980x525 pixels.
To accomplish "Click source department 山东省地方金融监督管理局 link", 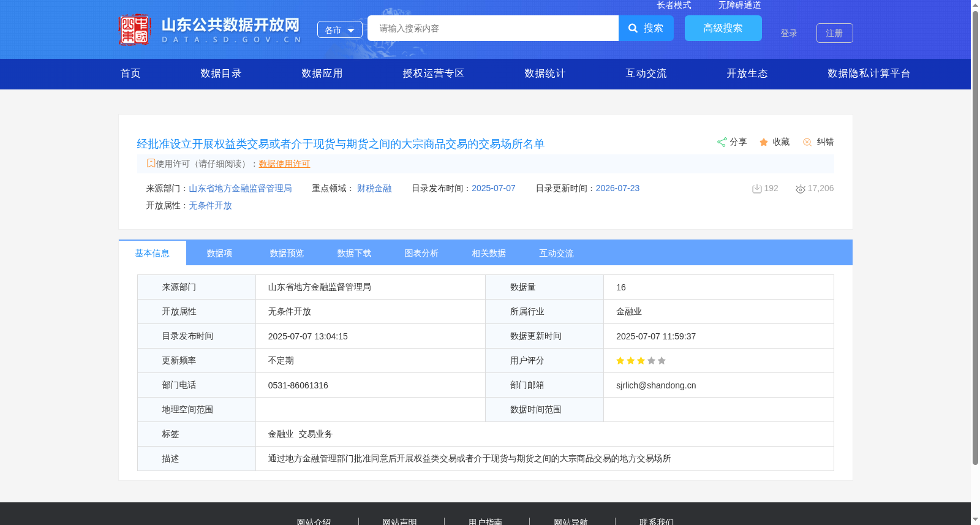I will tap(240, 188).
